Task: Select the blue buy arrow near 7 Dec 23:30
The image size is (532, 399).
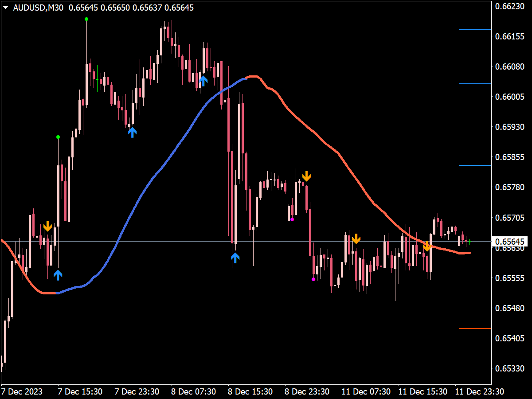Action: (133, 132)
